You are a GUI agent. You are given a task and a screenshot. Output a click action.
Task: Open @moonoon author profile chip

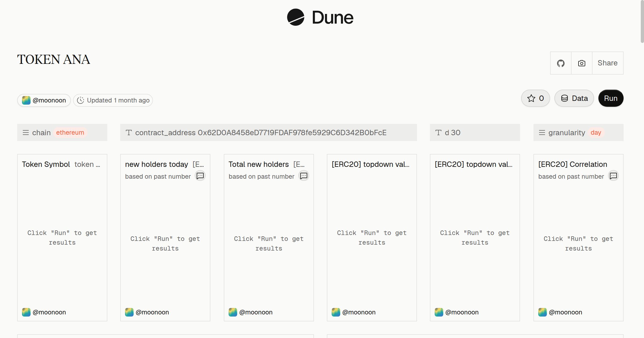click(44, 100)
